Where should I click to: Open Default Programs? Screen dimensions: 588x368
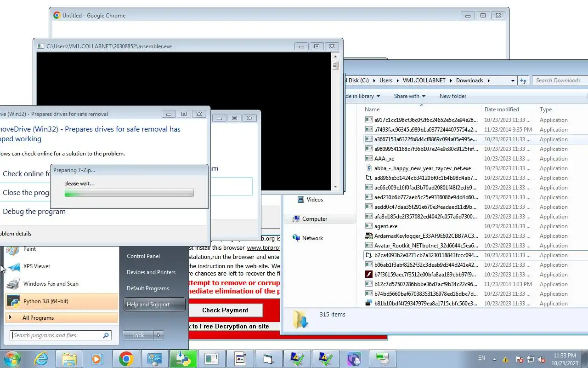coord(148,288)
